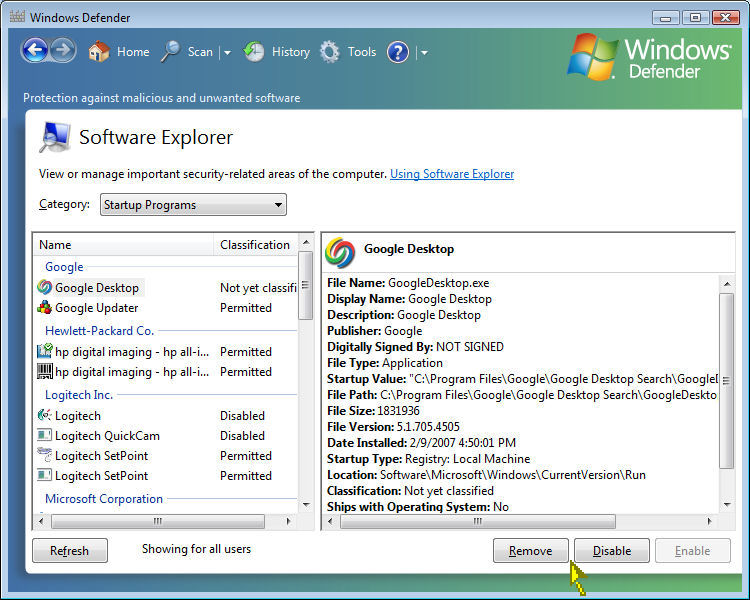Viewport: 750px width, 600px height.
Task: Click the Microsoft Corporation group heading
Action: click(x=104, y=499)
